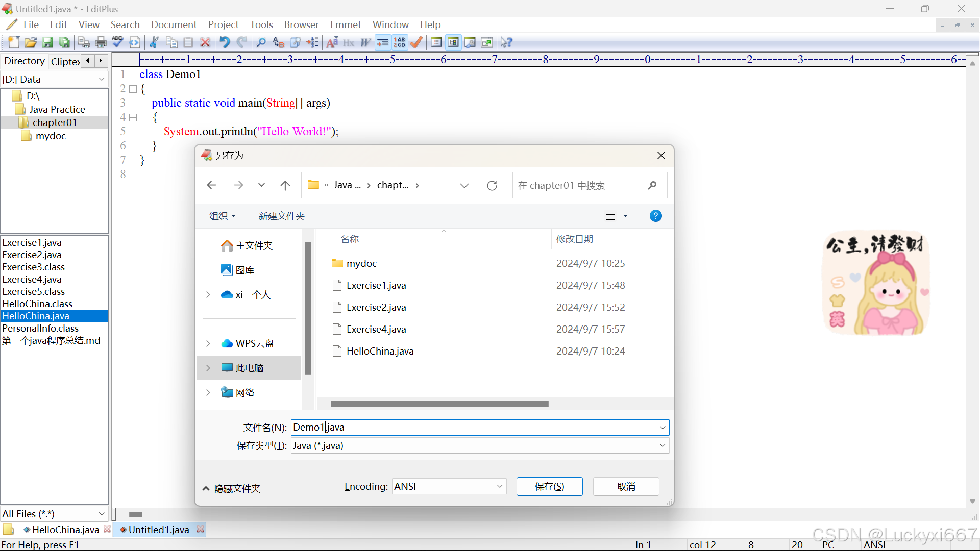The width and height of the screenshot is (980, 551).
Task: Toggle word wrap indent toolbar button
Action: click(382, 42)
